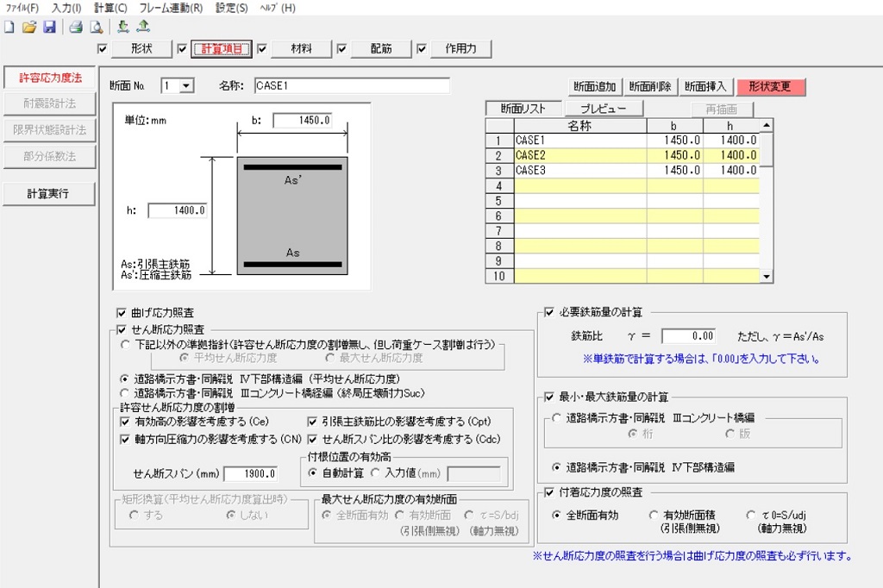Open the 計算(C) menu
The image size is (883, 588).
point(110,8)
